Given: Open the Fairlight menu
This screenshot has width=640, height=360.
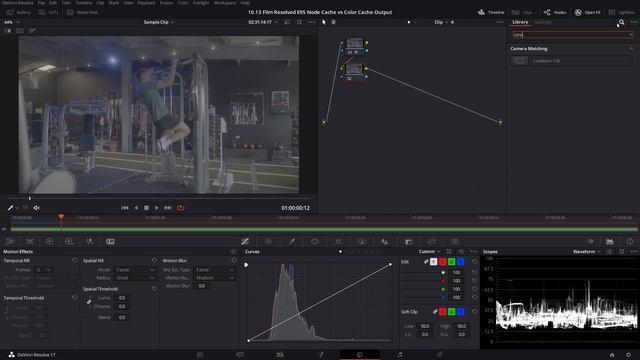Looking at the screenshot, I should click(201, 3).
